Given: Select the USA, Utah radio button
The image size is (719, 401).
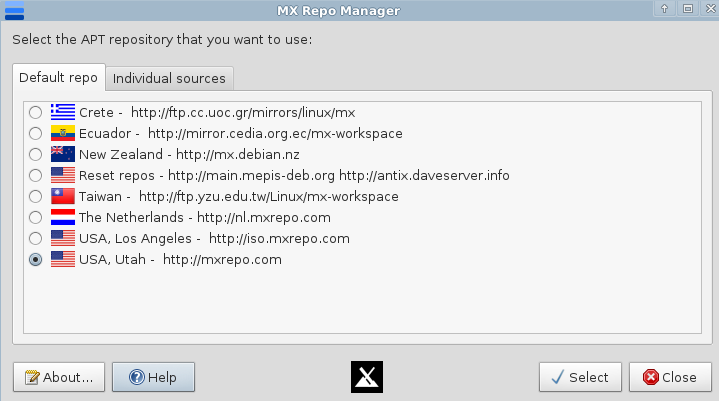Looking at the screenshot, I should coord(35,260).
